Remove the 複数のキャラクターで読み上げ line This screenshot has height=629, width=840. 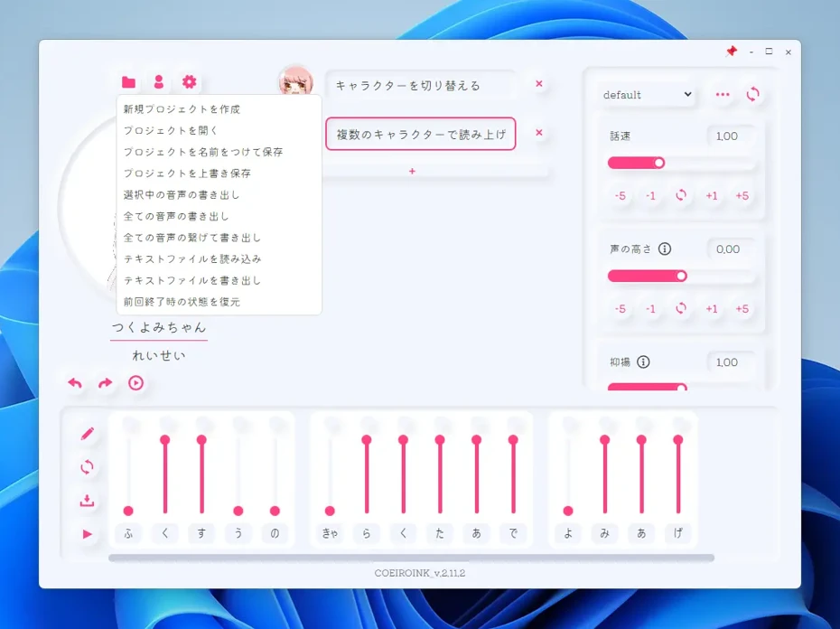click(539, 133)
